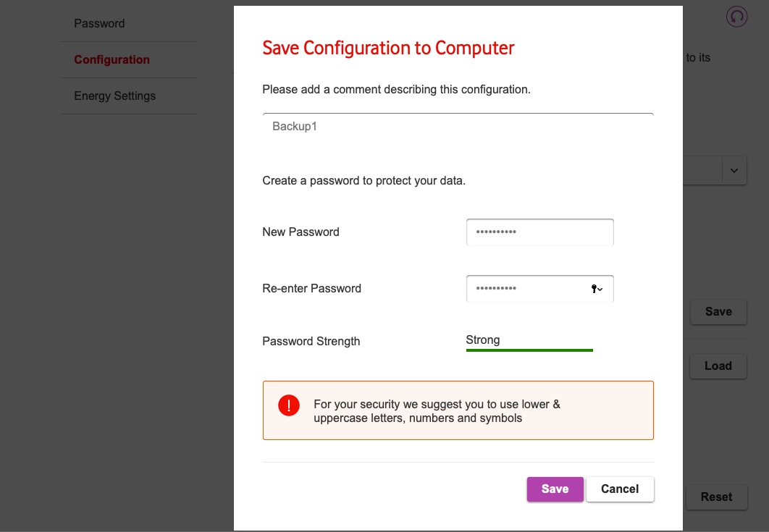Click the security suggestion warning text
Image resolution: width=769 pixels, height=532 pixels.
tap(437, 411)
